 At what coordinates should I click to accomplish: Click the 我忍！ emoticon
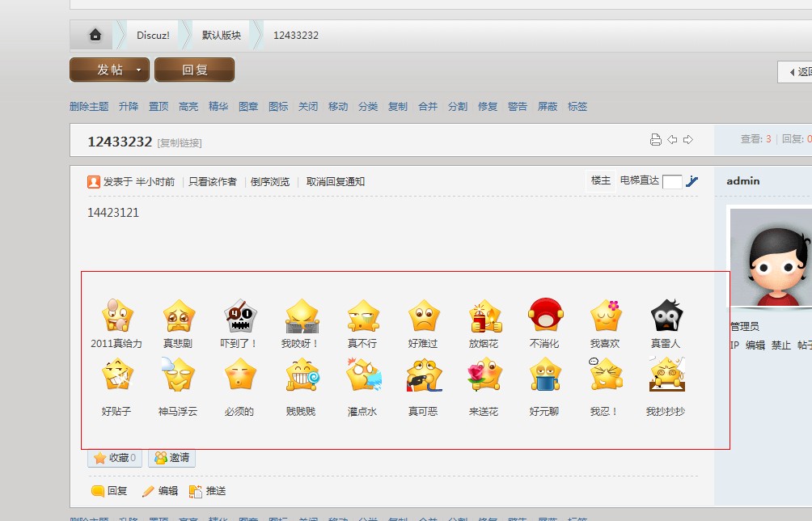click(x=606, y=375)
